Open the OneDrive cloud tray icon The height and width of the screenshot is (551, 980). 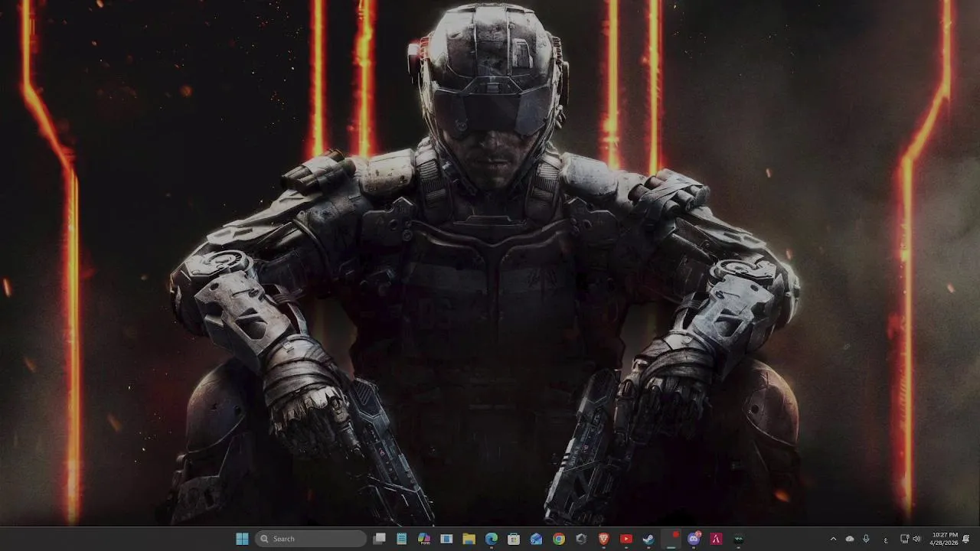click(850, 539)
